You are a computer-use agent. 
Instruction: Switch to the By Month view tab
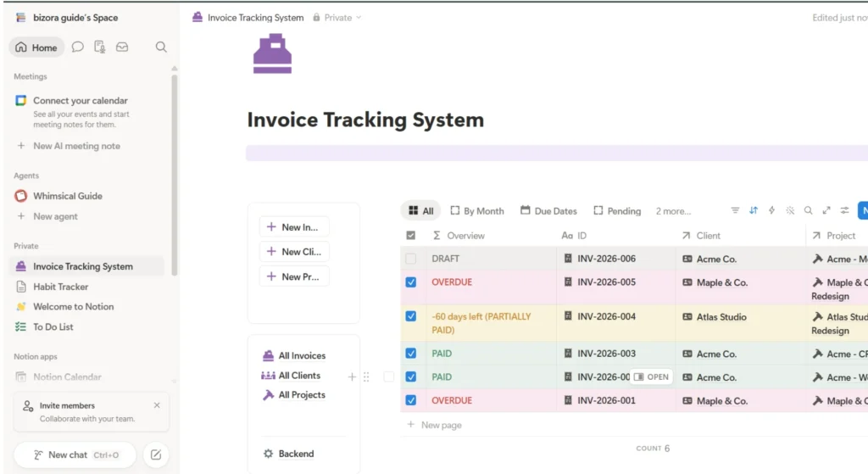[476, 211]
